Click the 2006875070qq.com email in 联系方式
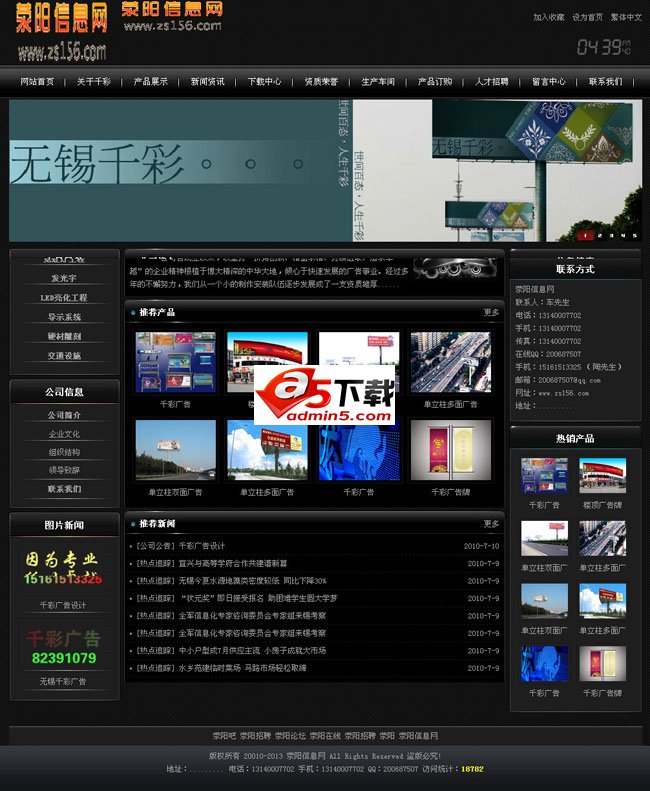The height and width of the screenshot is (791, 650). pyautogui.click(x=569, y=380)
